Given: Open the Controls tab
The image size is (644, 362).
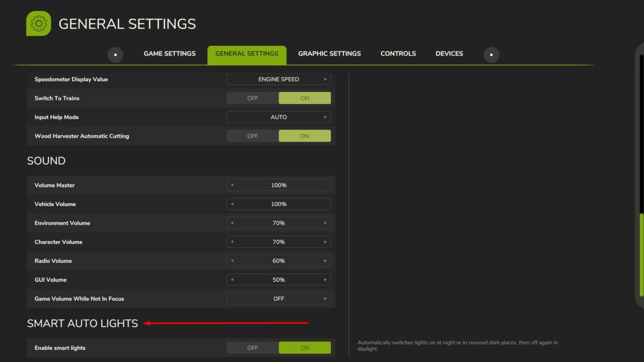Looking at the screenshot, I should (x=398, y=54).
